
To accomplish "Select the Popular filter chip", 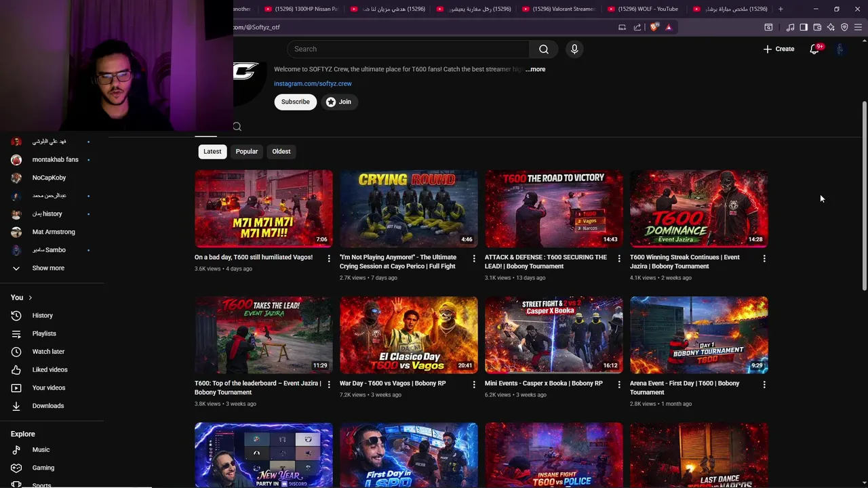I will tap(247, 151).
